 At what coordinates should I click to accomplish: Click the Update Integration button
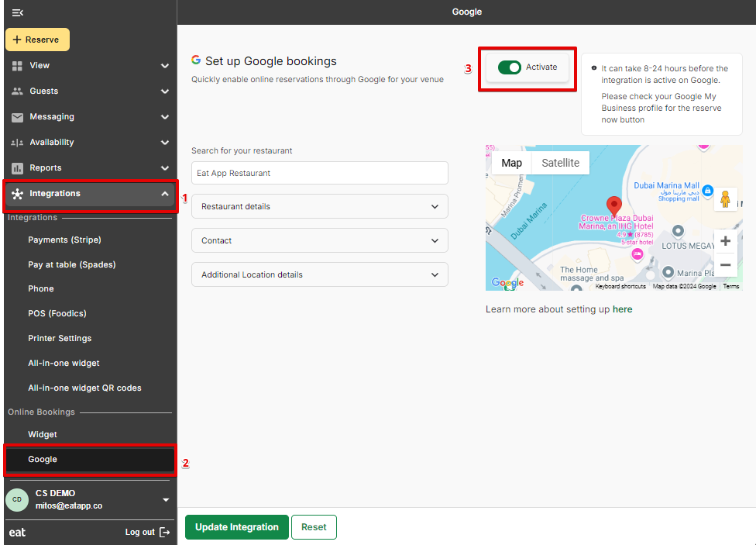click(236, 526)
